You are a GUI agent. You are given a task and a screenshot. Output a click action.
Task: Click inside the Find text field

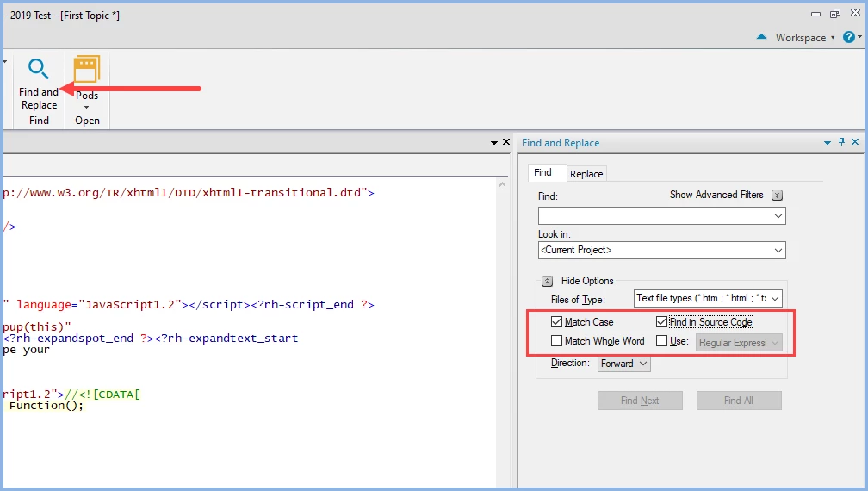point(654,216)
